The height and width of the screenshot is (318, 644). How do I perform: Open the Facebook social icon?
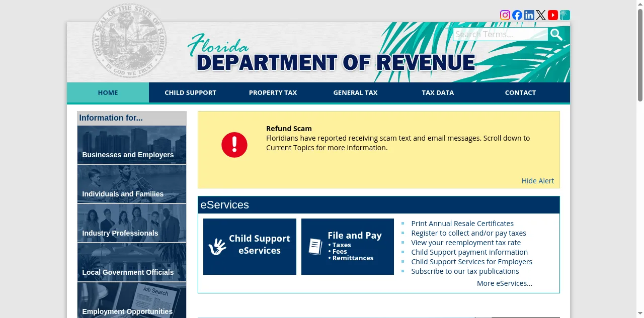[517, 15]
